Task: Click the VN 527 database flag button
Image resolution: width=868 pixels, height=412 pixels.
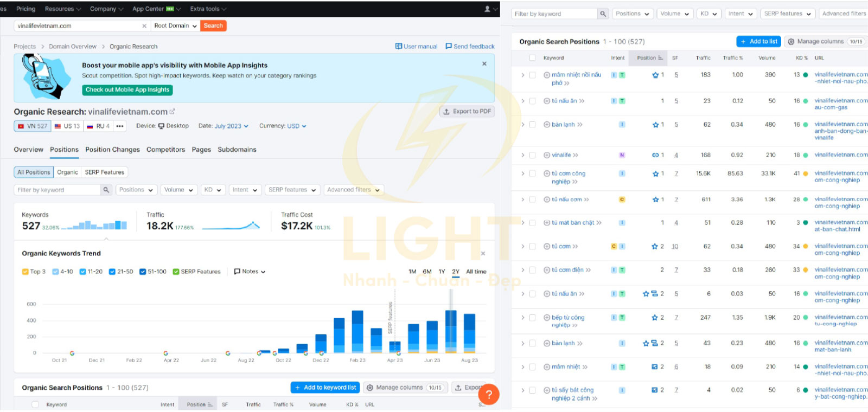Action: (x=33, y=126)
